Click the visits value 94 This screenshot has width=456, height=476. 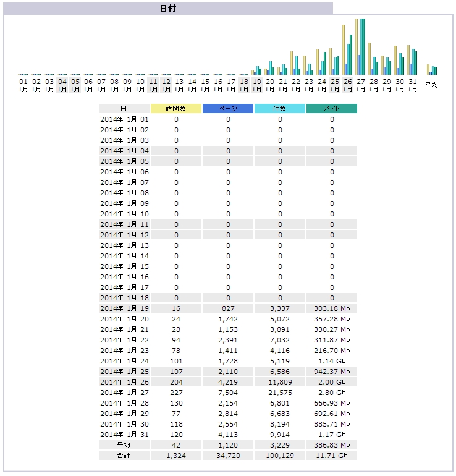pyautogui.click(x=176, y=340)
